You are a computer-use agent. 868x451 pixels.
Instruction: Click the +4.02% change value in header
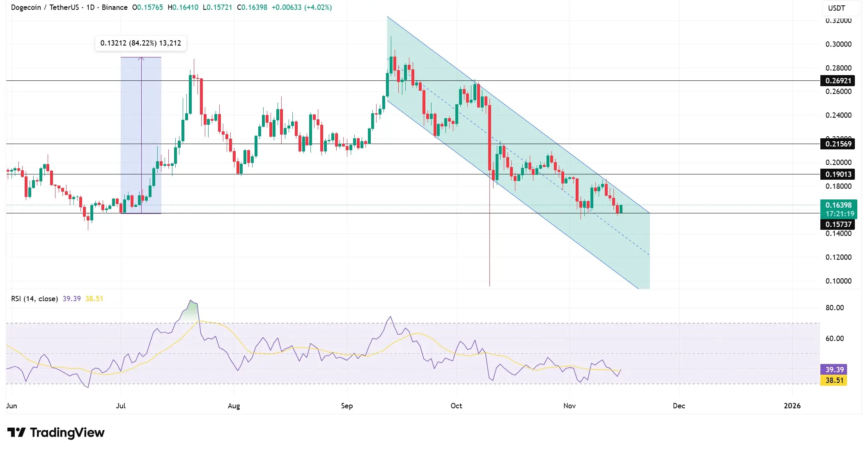(x=318, y=7)
